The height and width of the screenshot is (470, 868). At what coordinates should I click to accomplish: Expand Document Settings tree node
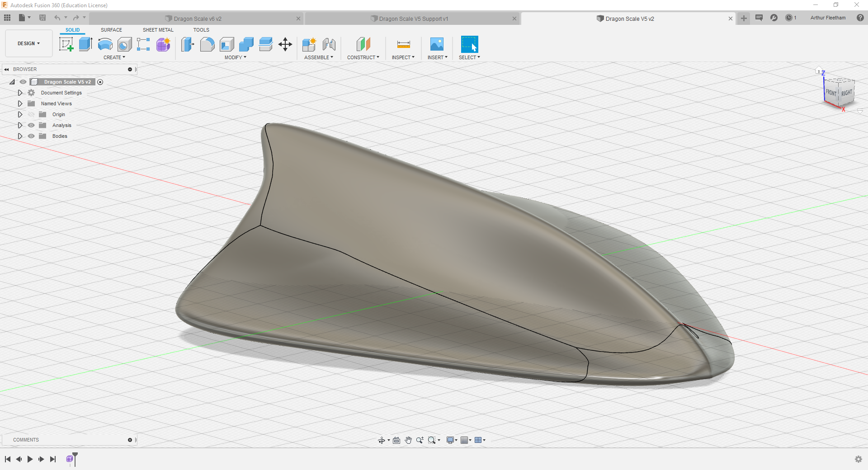tap(20, 93)
